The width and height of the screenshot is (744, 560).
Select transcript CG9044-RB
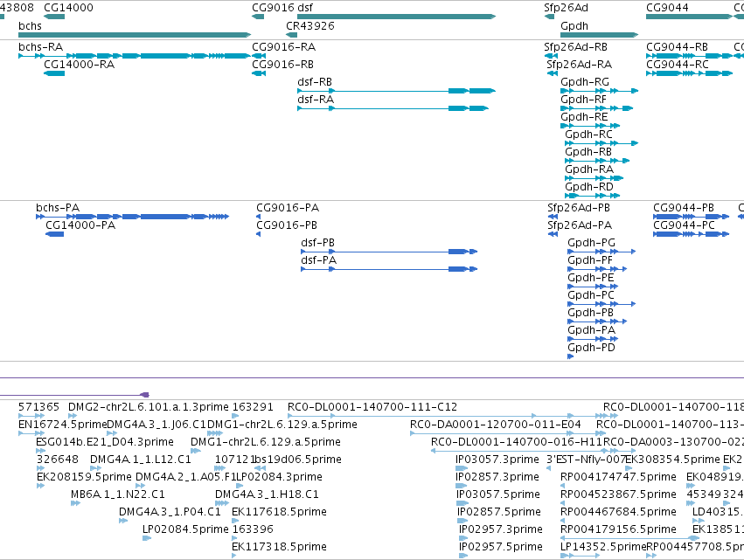[x=690, y=56]
